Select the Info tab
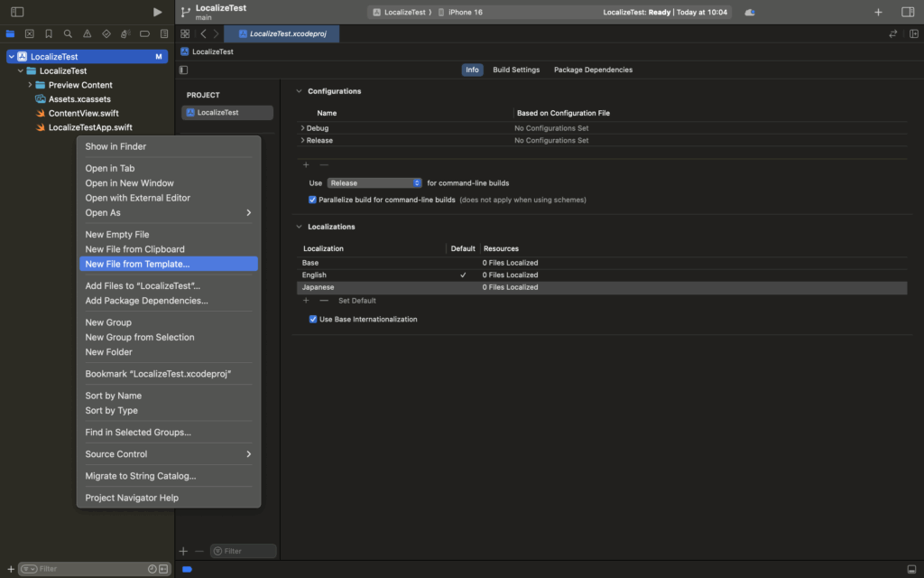Image resolution: width=924 pixels, height=578 pixels. pos(472,70)
